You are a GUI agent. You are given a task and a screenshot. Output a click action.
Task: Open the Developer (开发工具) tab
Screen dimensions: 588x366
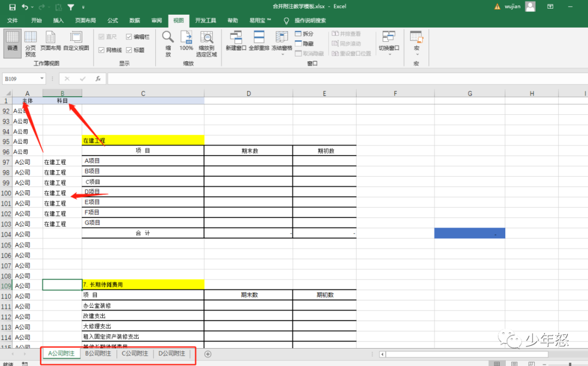(205, 21)
